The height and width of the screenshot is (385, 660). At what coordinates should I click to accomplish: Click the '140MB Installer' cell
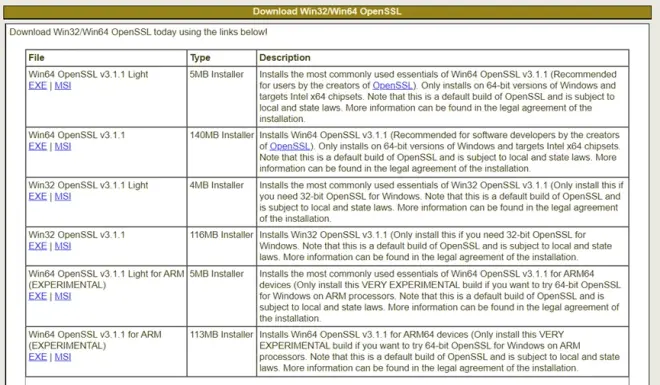(x=221, y=152)
